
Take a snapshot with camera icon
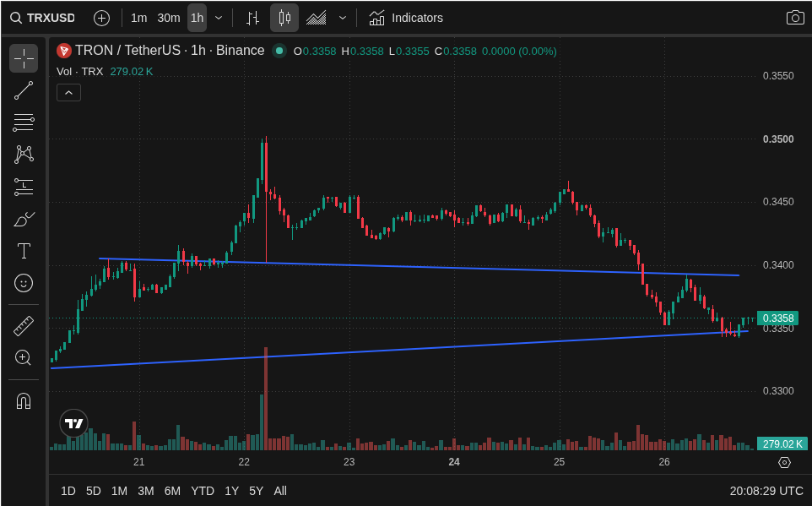click(795, 18)
